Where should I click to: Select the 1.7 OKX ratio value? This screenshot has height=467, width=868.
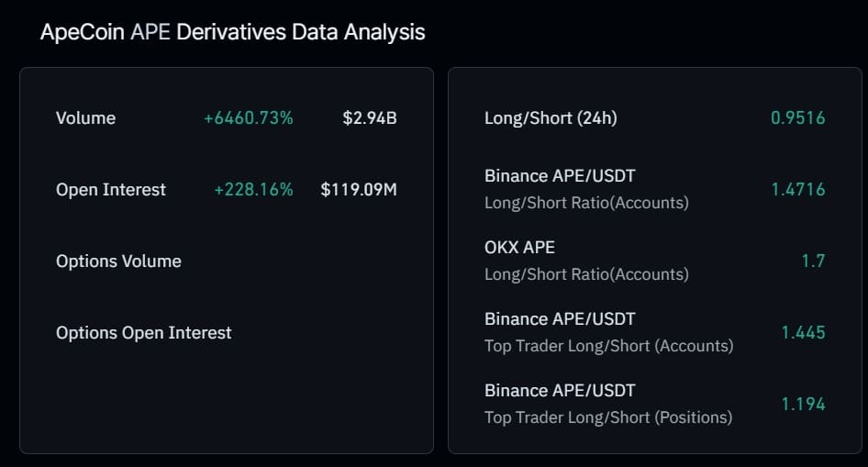click(813, 261)
